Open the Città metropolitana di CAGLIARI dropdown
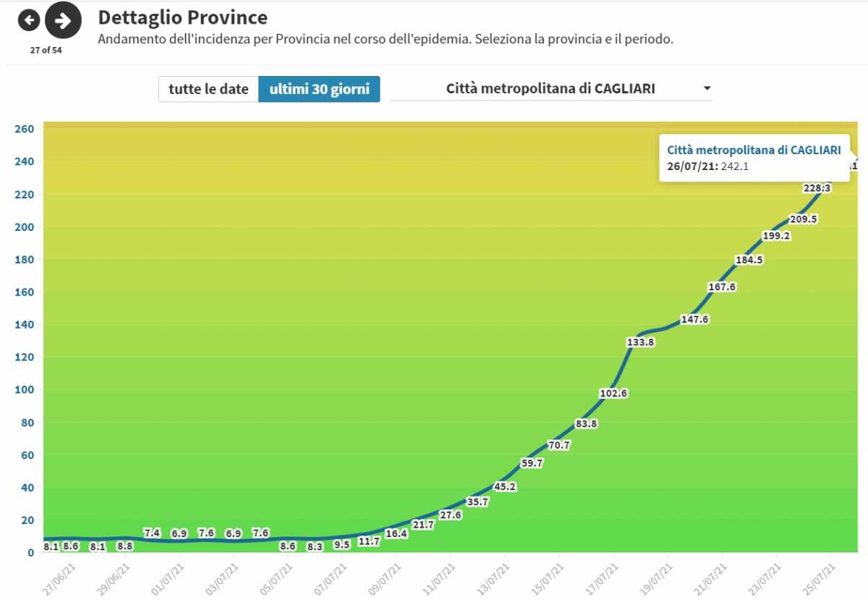This screenshot has width=868, height=600. point(550,89)
